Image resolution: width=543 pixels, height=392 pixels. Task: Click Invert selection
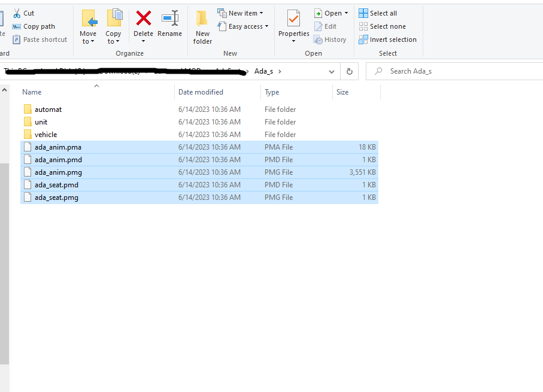[x=387, y=39]
